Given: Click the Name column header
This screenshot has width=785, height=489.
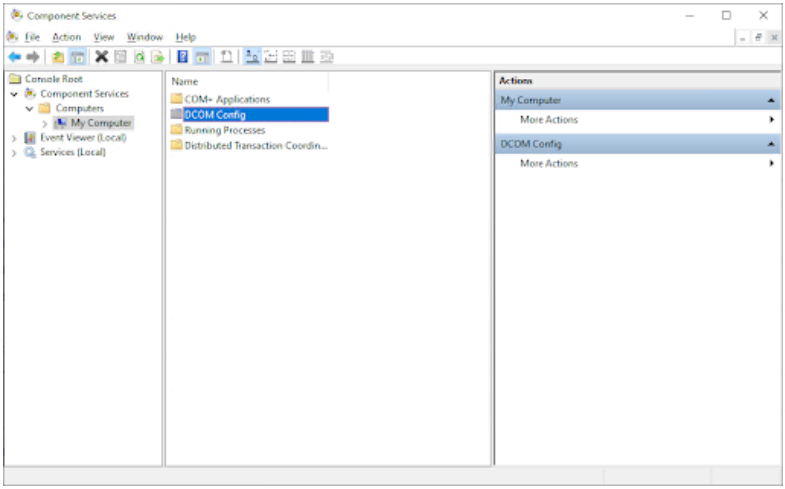Looking at the screenshot, I should pyautogui.click(x=185, y=81).
